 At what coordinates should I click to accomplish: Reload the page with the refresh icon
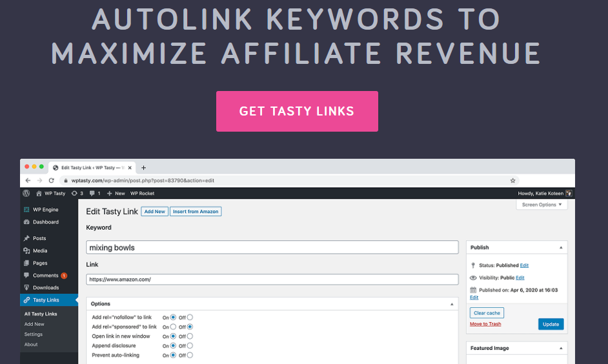pos(51,181)
